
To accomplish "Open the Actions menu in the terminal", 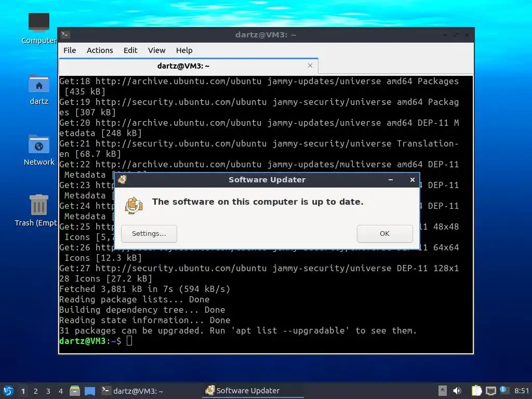I will click(x=100, y=50).
